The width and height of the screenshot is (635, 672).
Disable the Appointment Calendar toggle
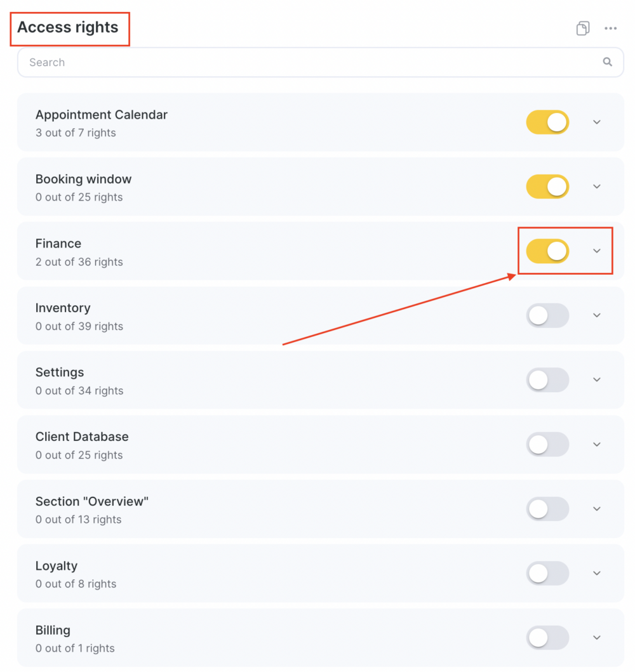[x=547, y=122]
